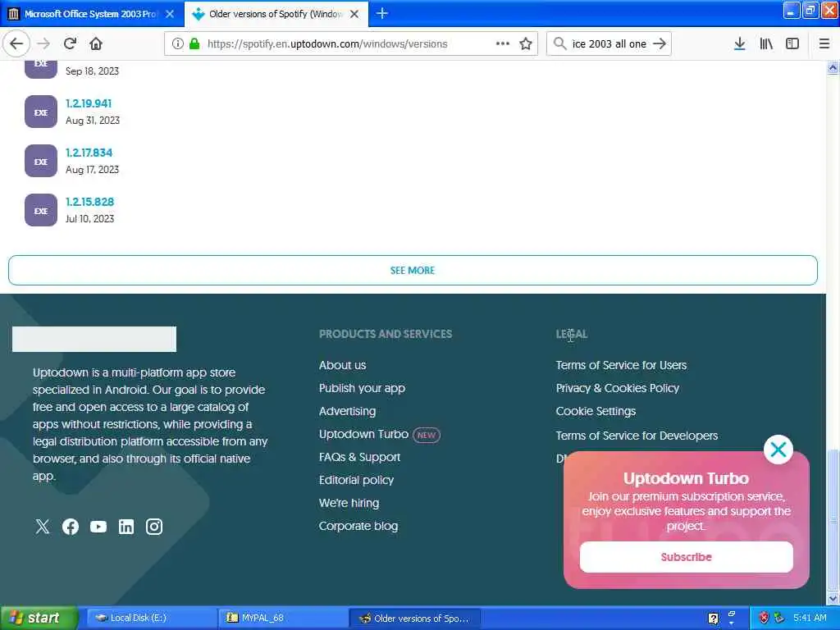Open the Editorial policy link
840x630 pixels.
[356, 480]
